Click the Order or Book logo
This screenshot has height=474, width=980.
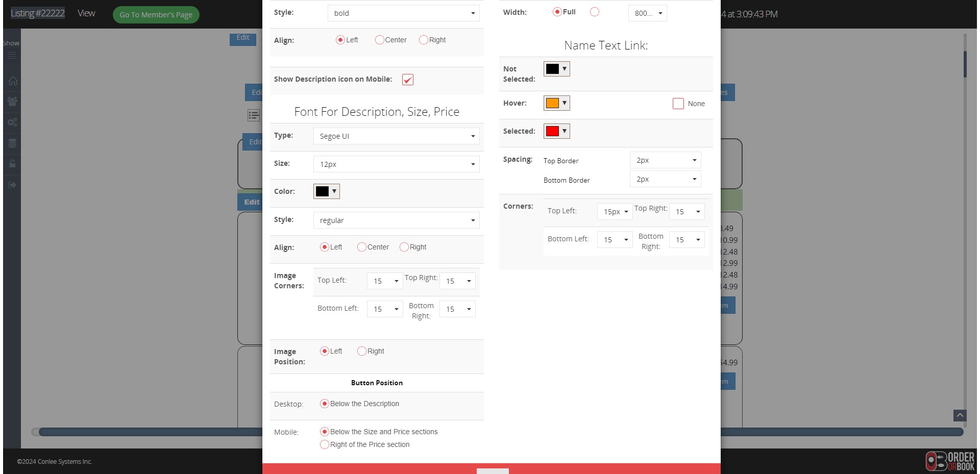(x=950, y=461)
